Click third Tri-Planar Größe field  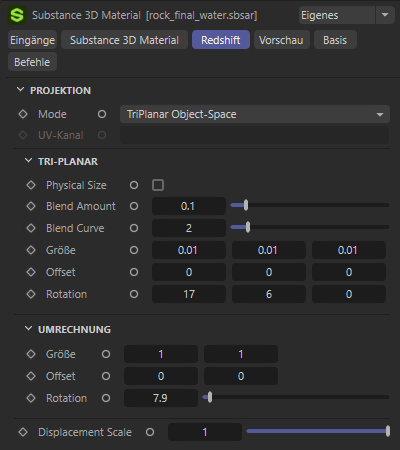tap(349, 250)
